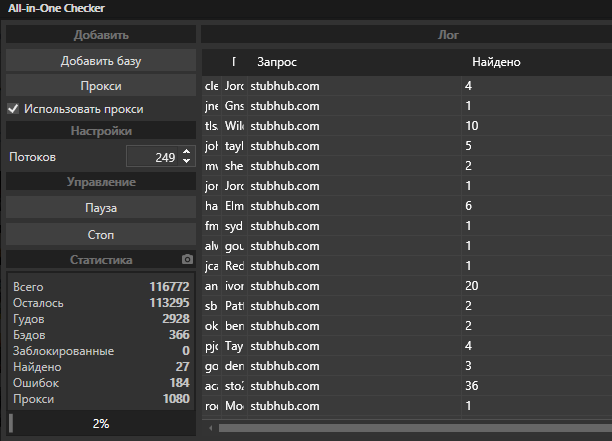Click stubhub.com in the syd row

pos(285,226)
